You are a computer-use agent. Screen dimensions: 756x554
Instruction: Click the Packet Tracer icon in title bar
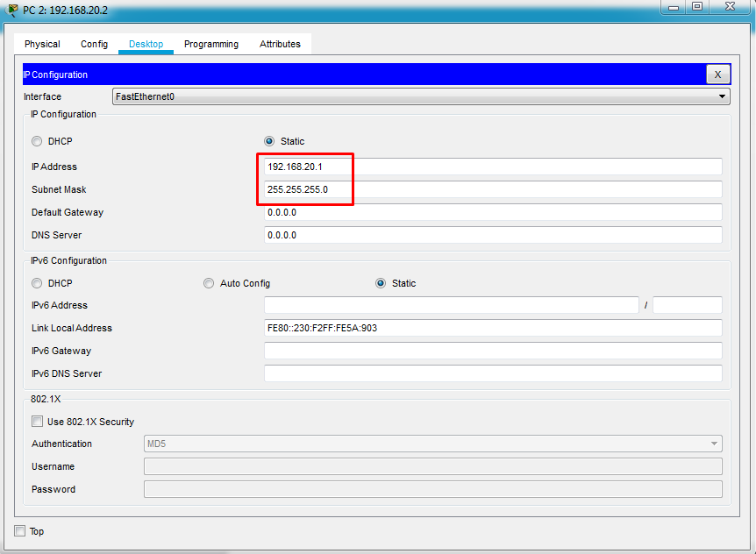click(12, 10)
